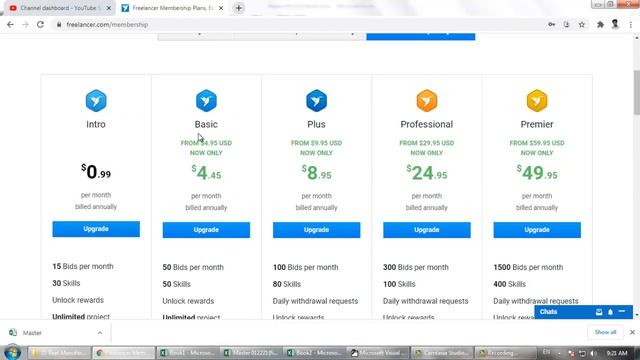Screen dimensions: 640x360
Task: Click the Chats inbox icon
Action: (599, 312)
